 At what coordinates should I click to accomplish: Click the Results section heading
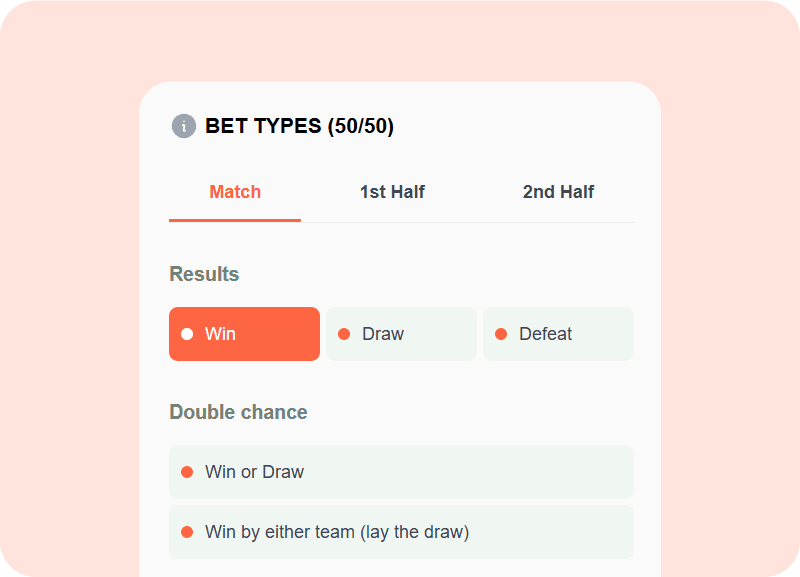click(x=204, y=274)
